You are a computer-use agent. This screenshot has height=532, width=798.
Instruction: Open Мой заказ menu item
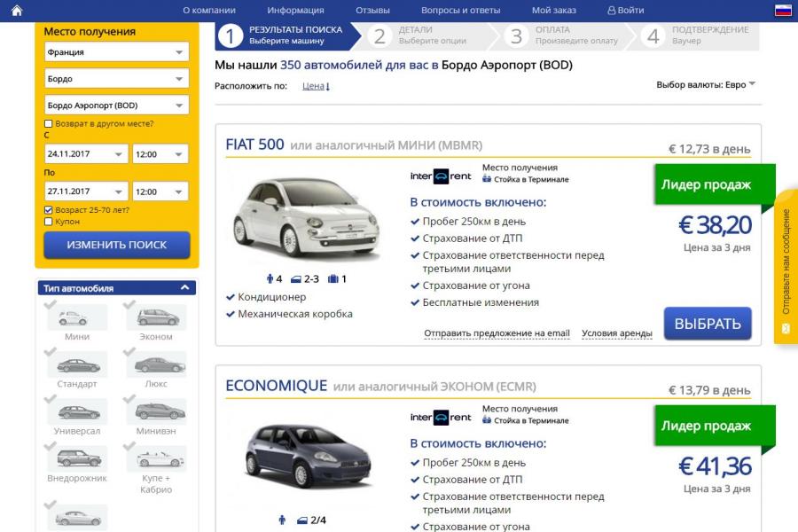[x=553, y=10]
